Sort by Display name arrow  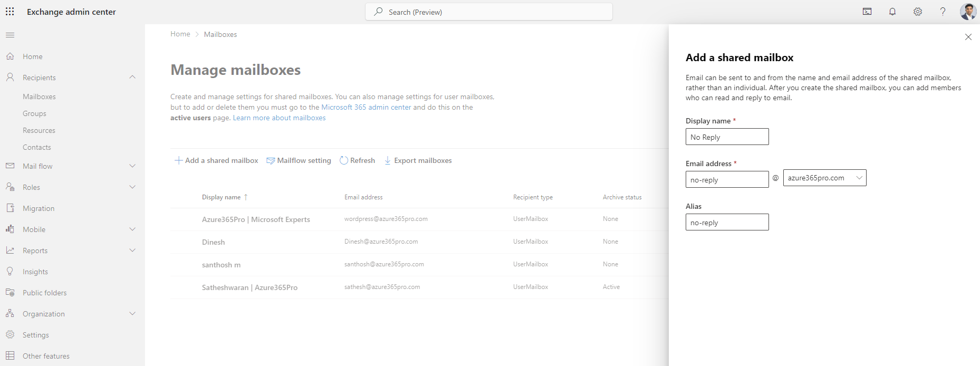(x=246, y=197)
